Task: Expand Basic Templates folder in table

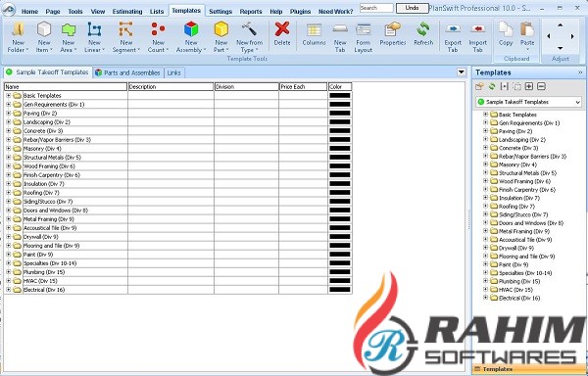Action: coord(8,96)
